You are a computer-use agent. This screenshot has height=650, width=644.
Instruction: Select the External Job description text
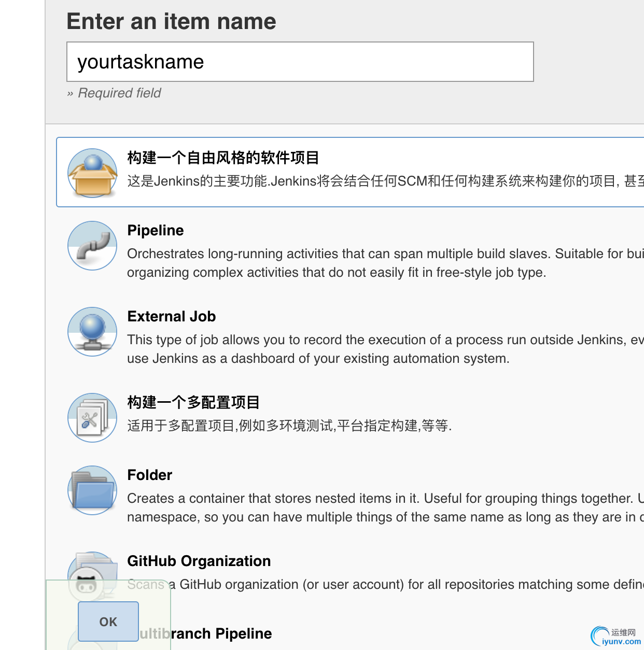[x=386, y=349]
